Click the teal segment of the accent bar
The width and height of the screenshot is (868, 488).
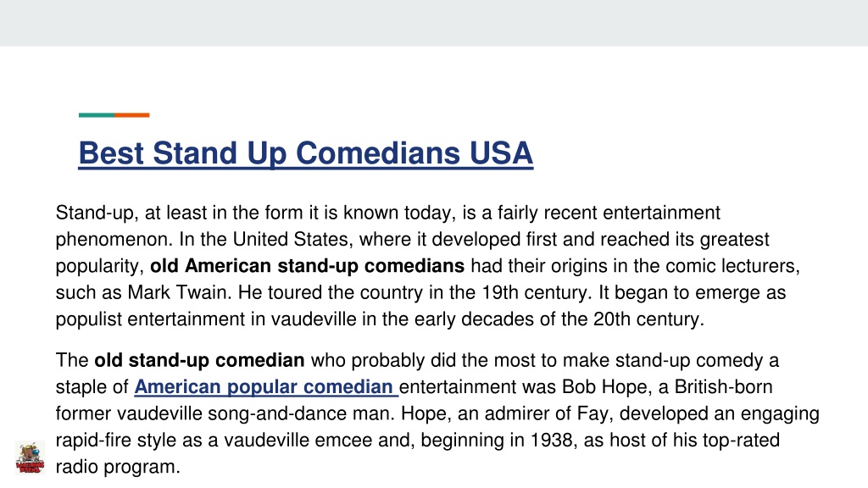(97, 115)
